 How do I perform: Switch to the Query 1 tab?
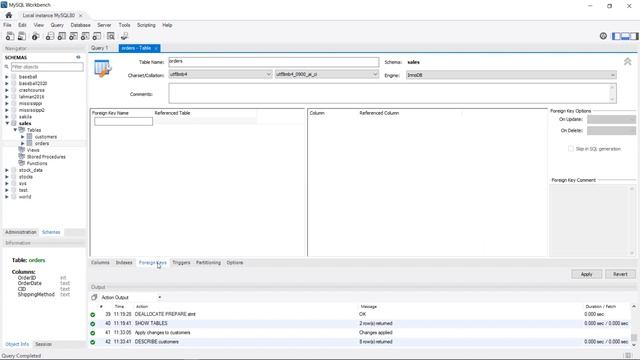(100, 48)
